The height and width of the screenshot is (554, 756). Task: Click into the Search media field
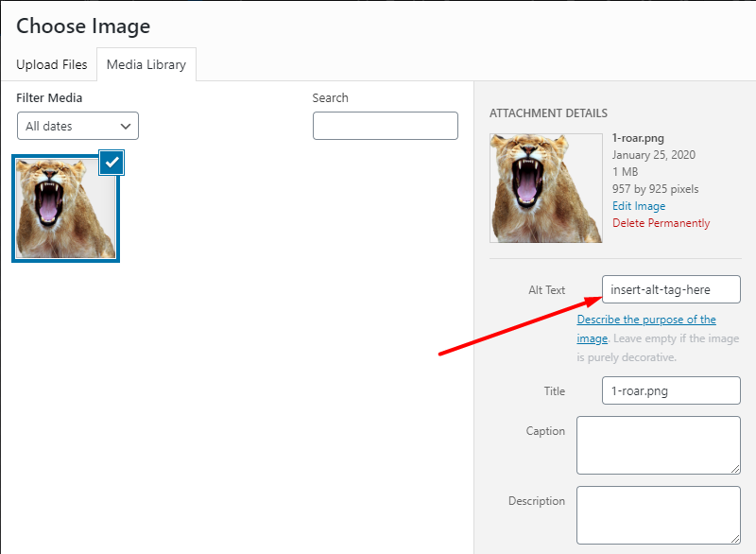(x=386, y=126)
